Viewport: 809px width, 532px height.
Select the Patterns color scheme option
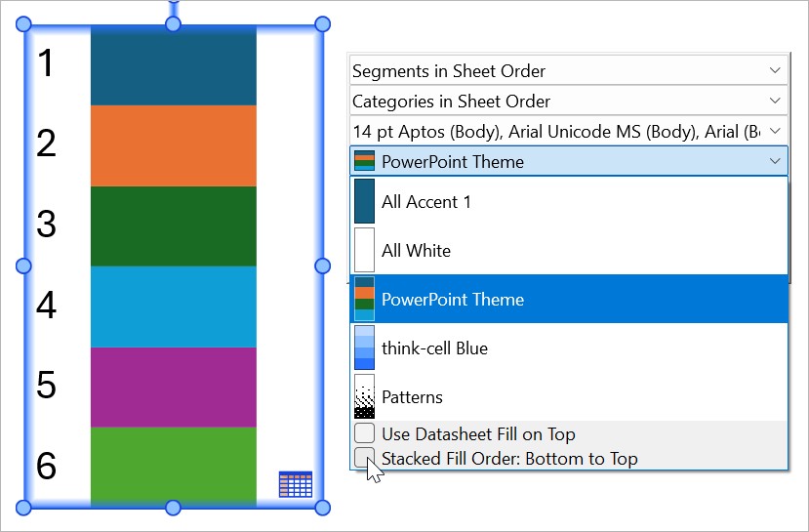[412, 396]
